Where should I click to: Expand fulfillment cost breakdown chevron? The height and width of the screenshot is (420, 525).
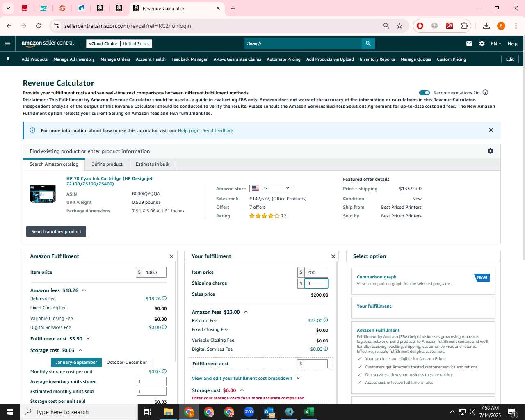(298, 378)
